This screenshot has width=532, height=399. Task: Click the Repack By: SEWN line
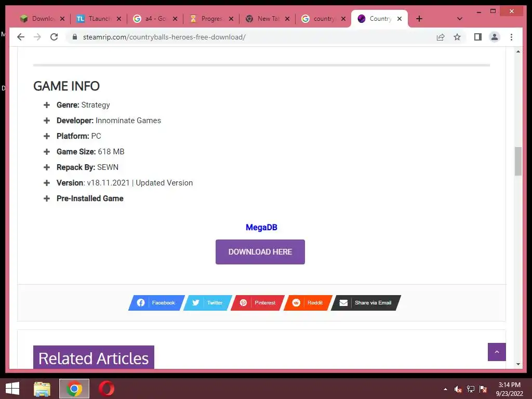pyautogui.click(x=87, y=167)
